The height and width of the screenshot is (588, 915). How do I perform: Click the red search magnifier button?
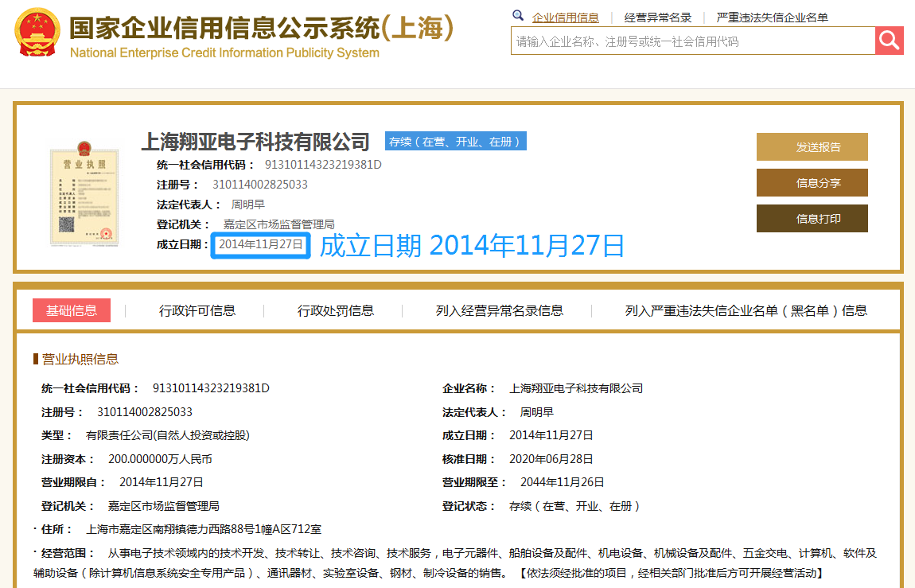[890, 41]
